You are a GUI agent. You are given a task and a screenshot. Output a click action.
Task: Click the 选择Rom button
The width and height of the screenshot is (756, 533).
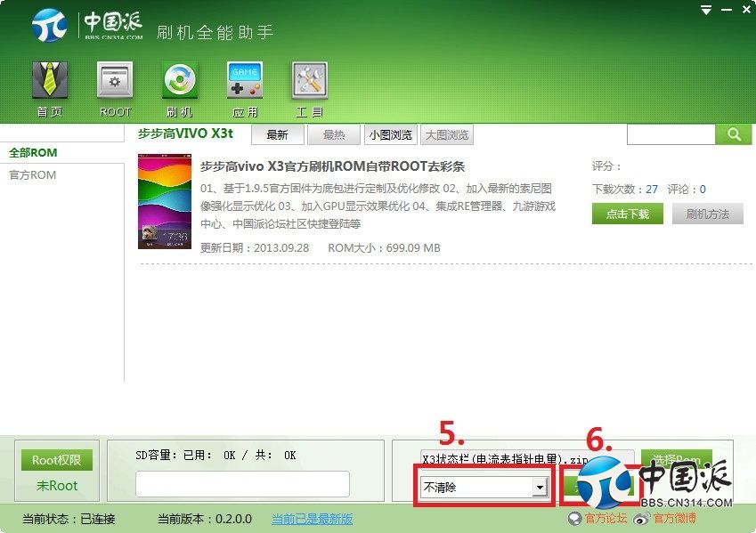click(677, 459)
